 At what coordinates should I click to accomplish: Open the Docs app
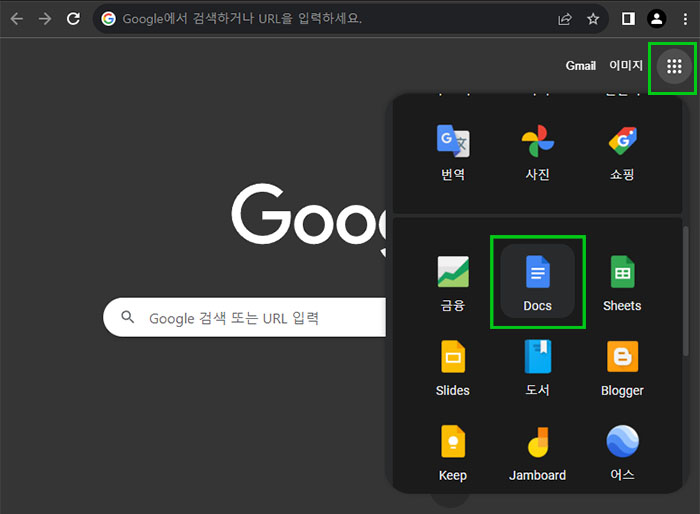point(538,281)
